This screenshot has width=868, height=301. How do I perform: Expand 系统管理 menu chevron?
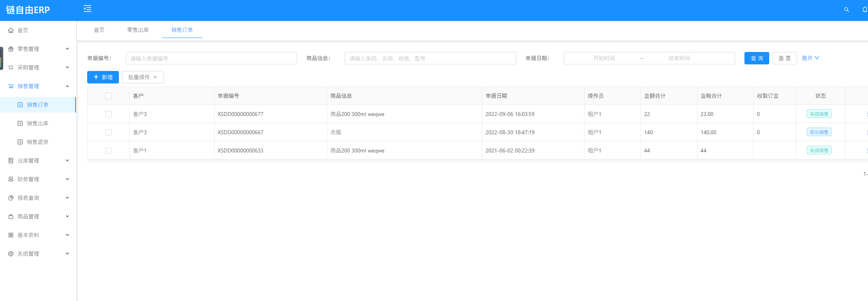[x=67, y=254]
